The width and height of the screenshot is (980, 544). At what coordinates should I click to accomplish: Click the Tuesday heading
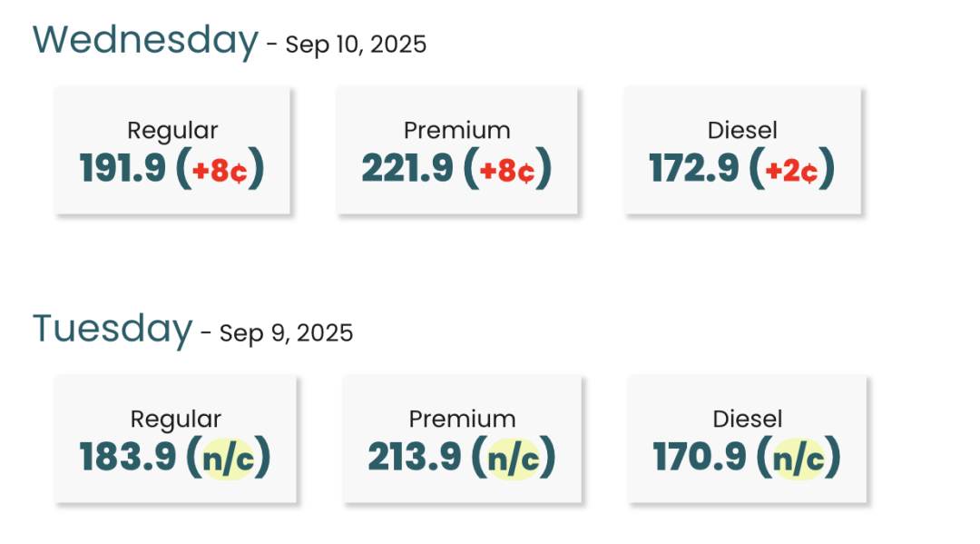pyautogui.click(x=113, y=328)
